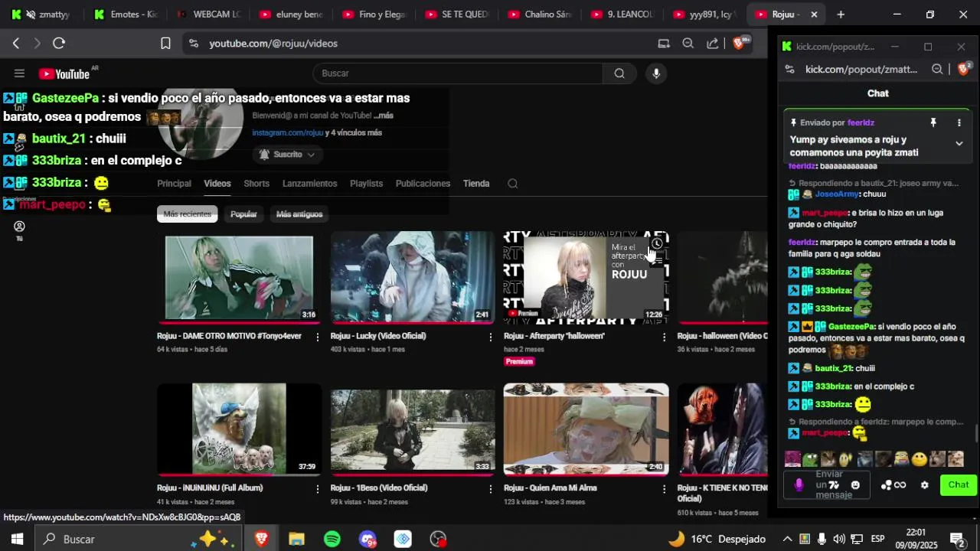Expand the pinned message in Kick chat
Image resolution: width=980 pixels, height=551 pixels.
click(x=959, y=143)
